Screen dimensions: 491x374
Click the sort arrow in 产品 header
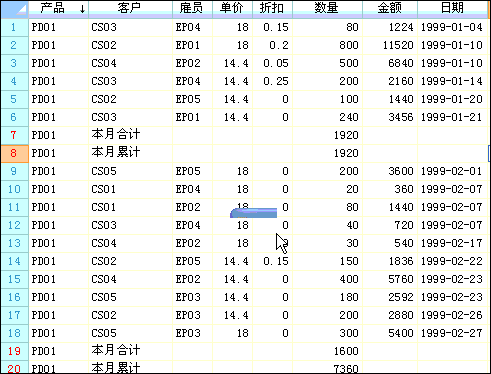pos(82,9)
